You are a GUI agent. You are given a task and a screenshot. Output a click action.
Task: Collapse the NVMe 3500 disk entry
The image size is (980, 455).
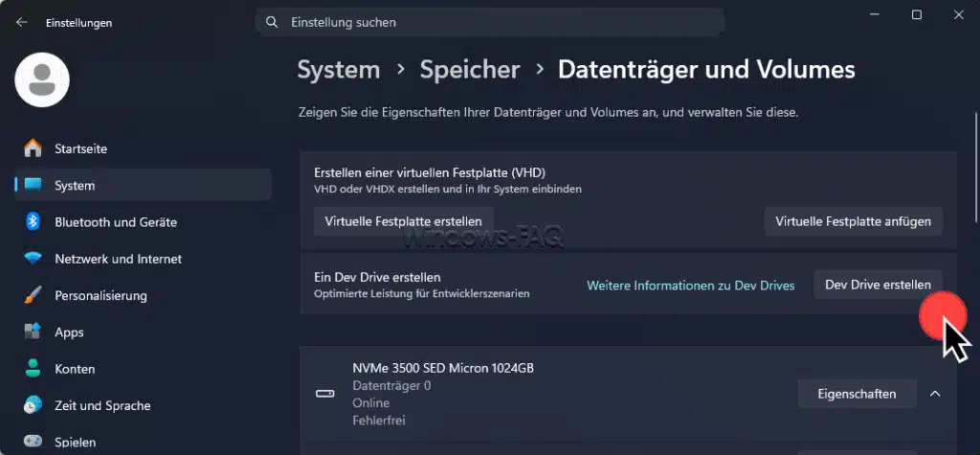pyautogui.click(x=935, y=394)
